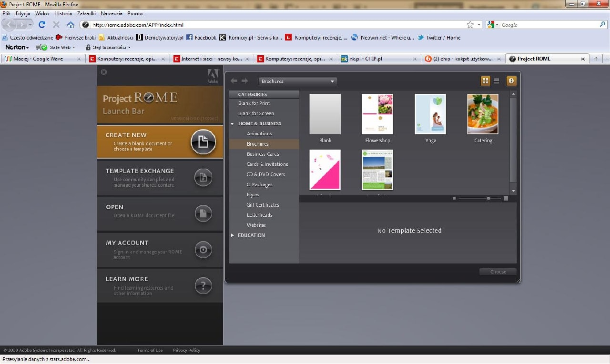Open the Plik menu
The height and width of the screenshot is (364, 610).
pyautogui.click(x=6, y=13)
